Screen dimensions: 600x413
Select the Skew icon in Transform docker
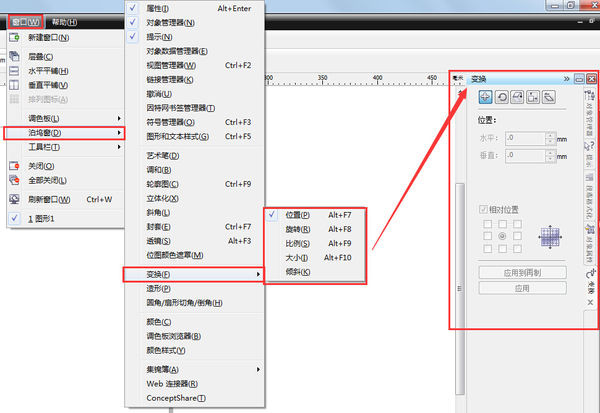coord(549,97)
